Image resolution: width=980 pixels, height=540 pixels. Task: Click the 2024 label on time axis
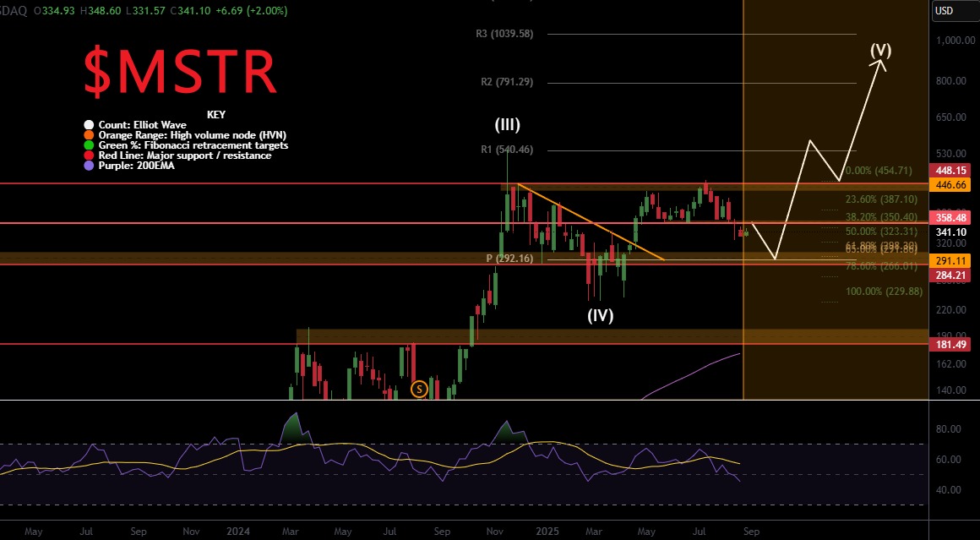click(239, 532)
